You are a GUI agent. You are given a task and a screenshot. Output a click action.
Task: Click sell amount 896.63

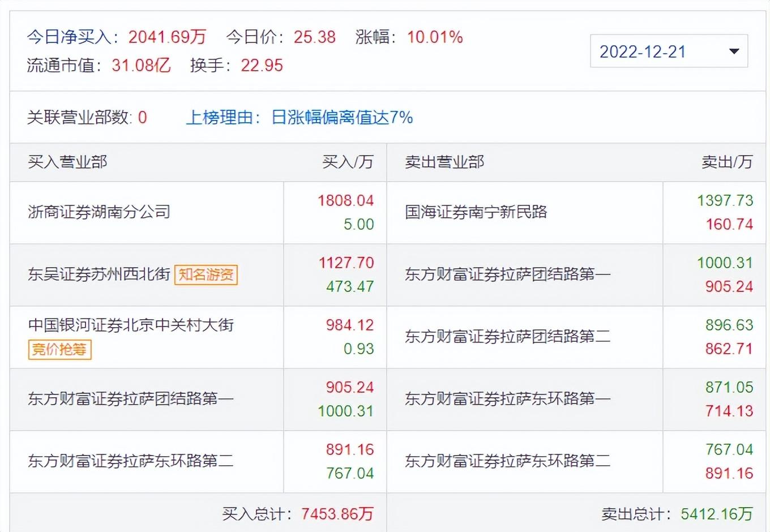(729, 325)
